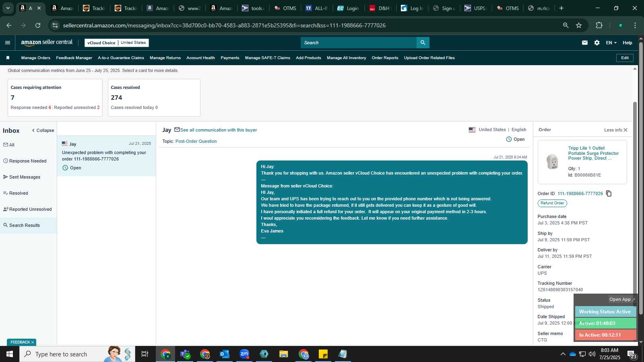Screen dimensions: 644x362
Task: Open the EN language dropdown
Action: (611, 43)
